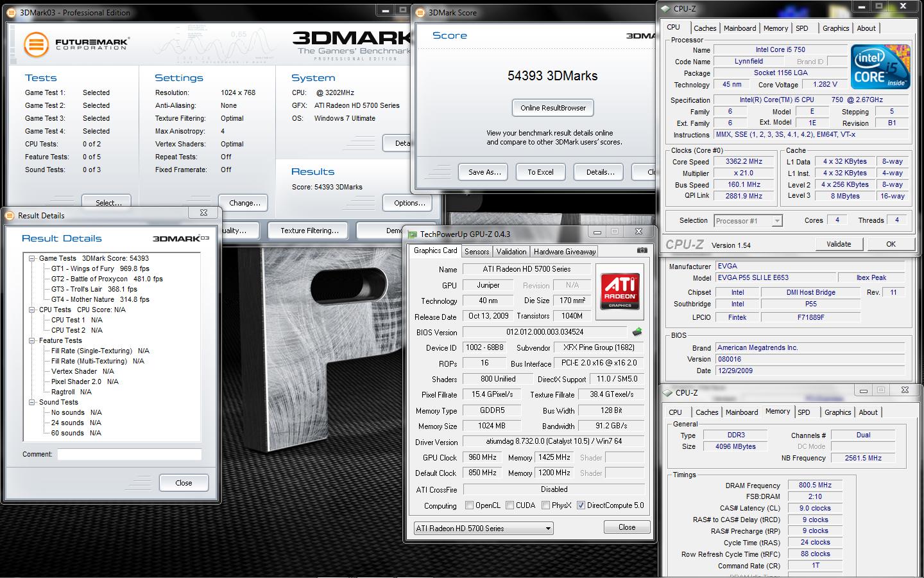Switch to Caches tab in top CPU-Z
This screenshot has height=578, width=924.
point(705,28)
